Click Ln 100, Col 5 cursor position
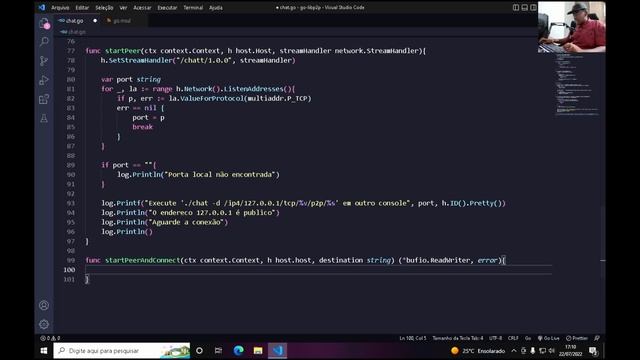640x360 pixels. [413, 338]
